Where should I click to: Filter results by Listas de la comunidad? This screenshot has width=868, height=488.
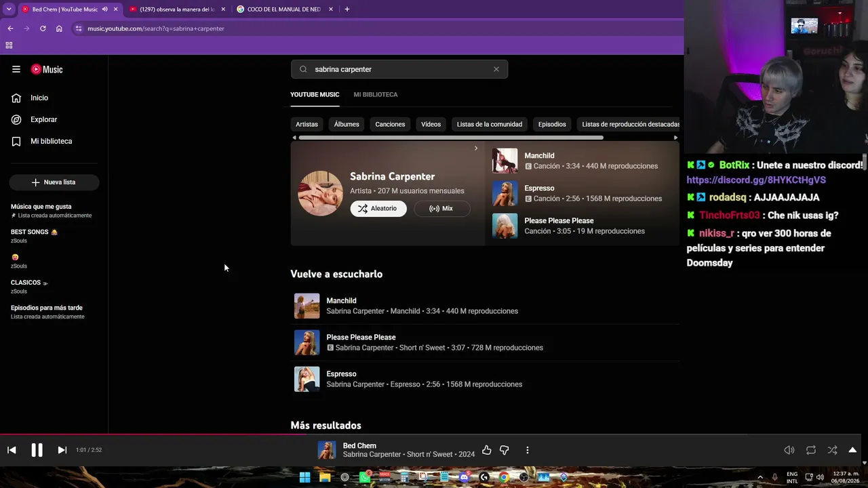[x=490, y=124]
